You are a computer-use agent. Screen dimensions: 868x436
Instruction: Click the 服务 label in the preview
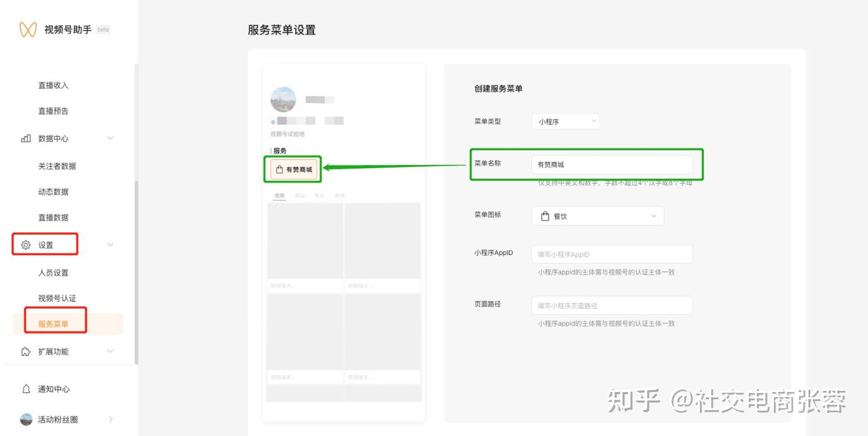[x=280, y=151]
